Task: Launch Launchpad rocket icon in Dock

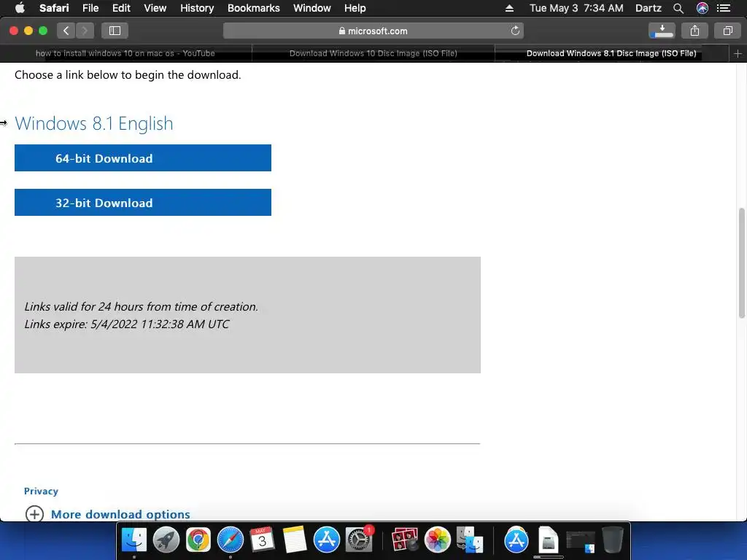Action: click(166, 540)
